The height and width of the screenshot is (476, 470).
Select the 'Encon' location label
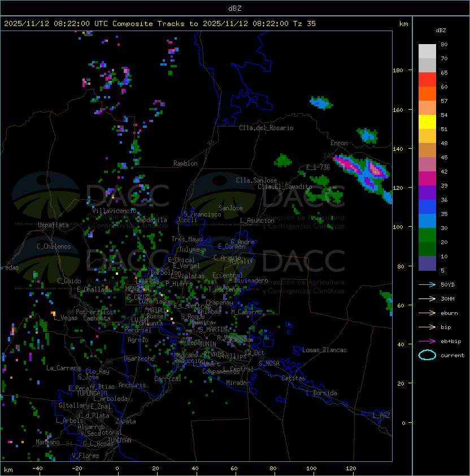[x=340, y=143]
